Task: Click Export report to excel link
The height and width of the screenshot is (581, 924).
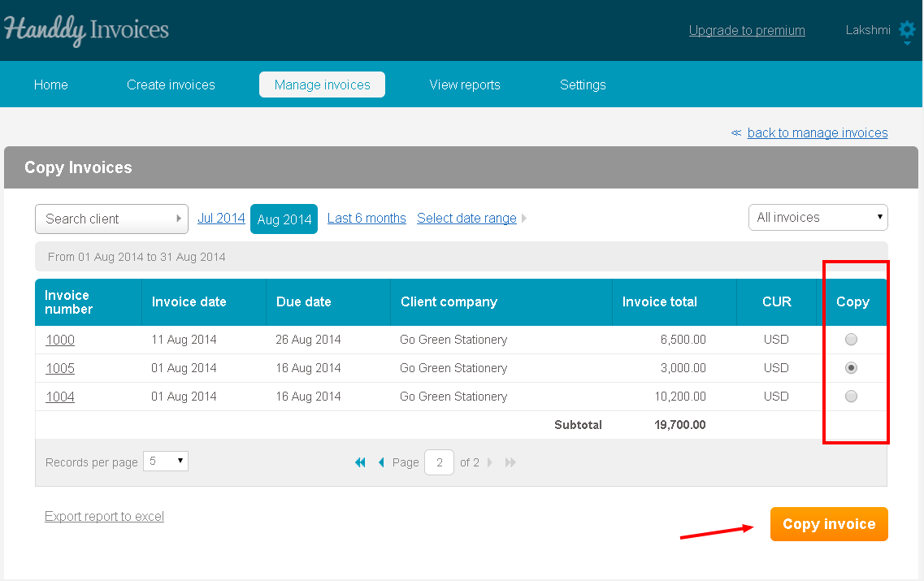Action: (104, 516)
